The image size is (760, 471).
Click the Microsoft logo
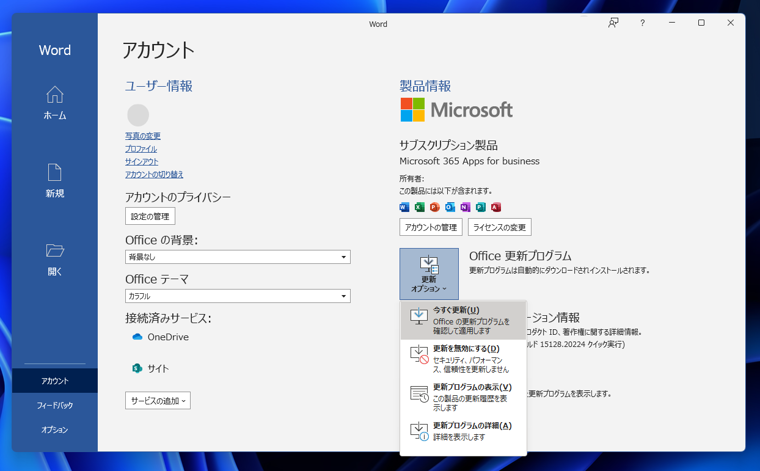(456, 110)
